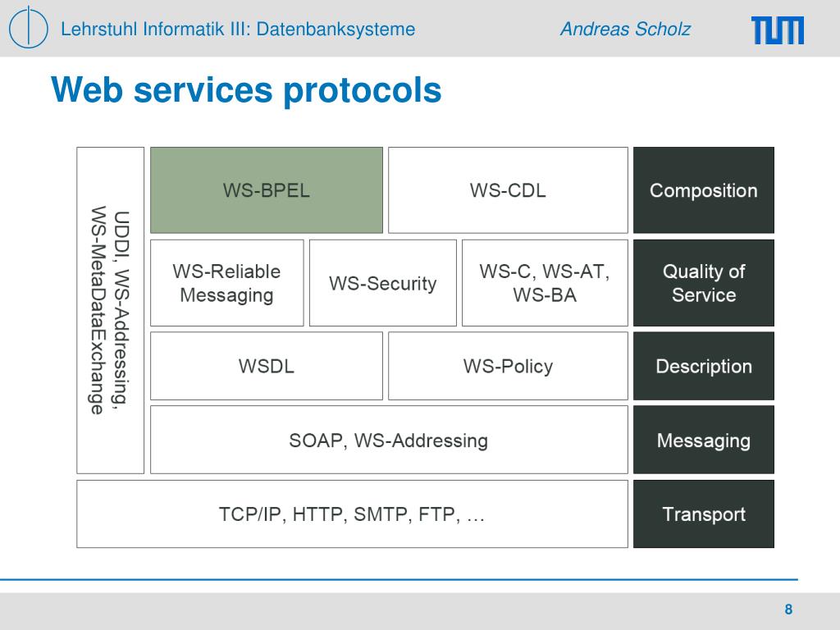Select the Messaging layer label
The width and height of the screenshot is (840, 630).
click(703, 440)
